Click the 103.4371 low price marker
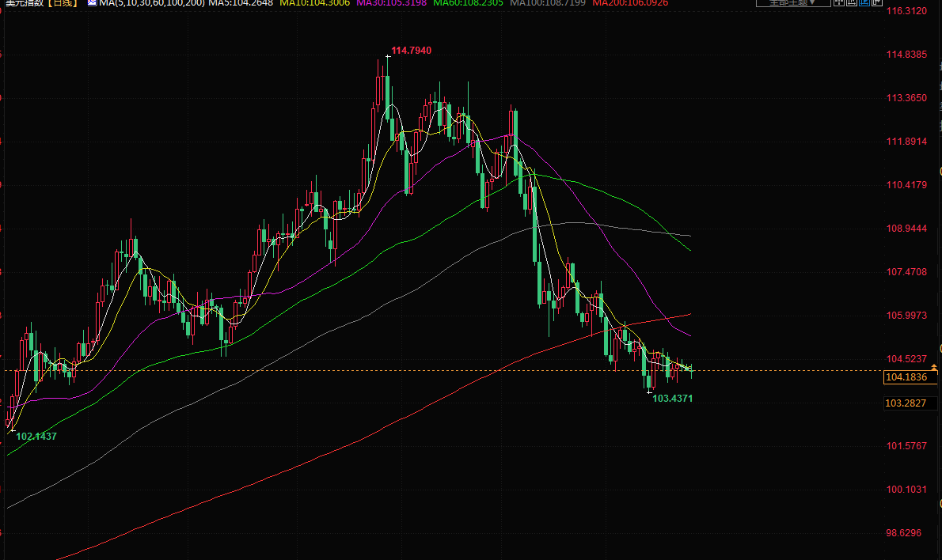The image size is (942, 560). [x=672, y=399]
